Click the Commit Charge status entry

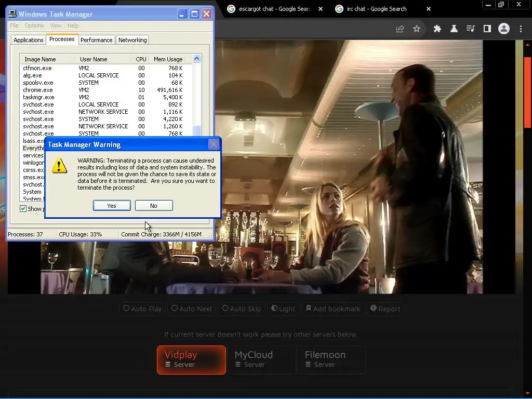coord(161,234)
